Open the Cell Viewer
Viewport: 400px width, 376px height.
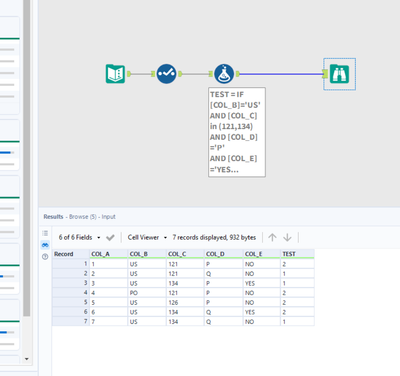click(143, 237)
